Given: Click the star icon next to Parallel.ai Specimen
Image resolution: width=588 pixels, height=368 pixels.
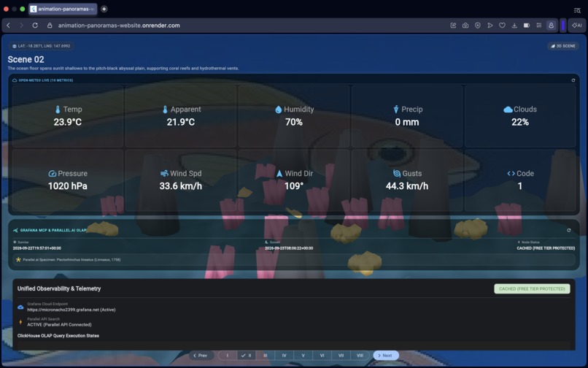Looking at the screenshot, I should tap(18, 259).
